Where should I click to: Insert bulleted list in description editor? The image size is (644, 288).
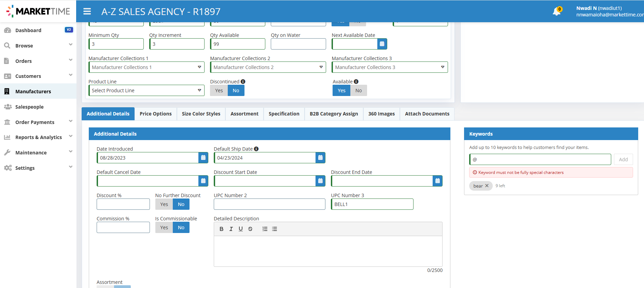pyautogui.click(x=275, y=229)
